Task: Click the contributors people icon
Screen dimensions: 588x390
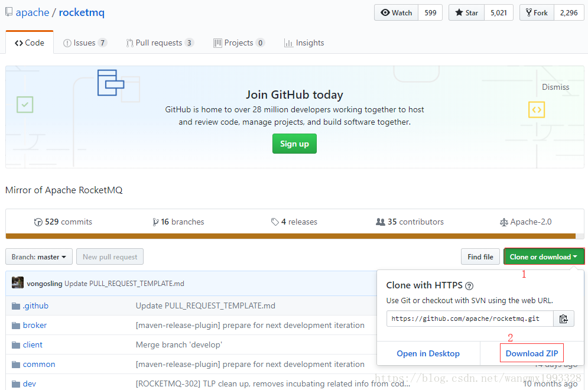Action: 380,222
